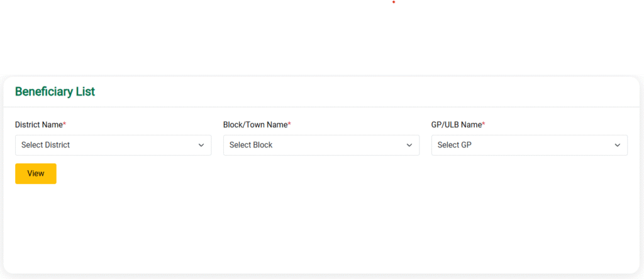This screenshot has height=279, width=644.
Task: Open the Select GP dropdown
Action: pos(530,145)
